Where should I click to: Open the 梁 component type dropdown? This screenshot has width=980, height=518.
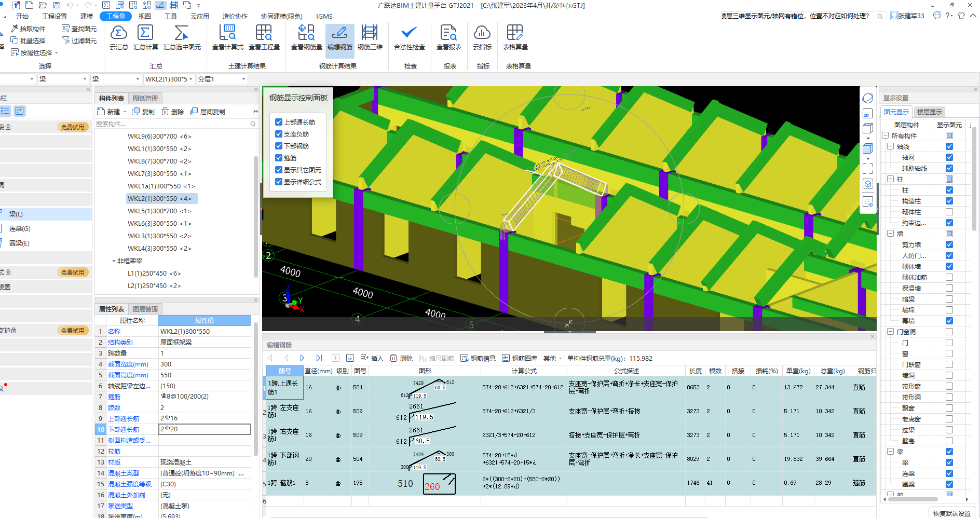coord(116,79)
